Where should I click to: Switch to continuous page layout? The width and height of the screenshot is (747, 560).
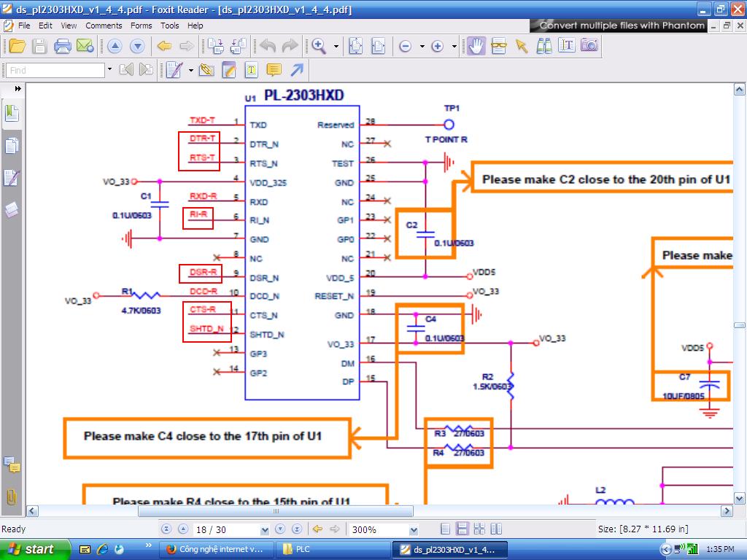[x=462, y=529]
